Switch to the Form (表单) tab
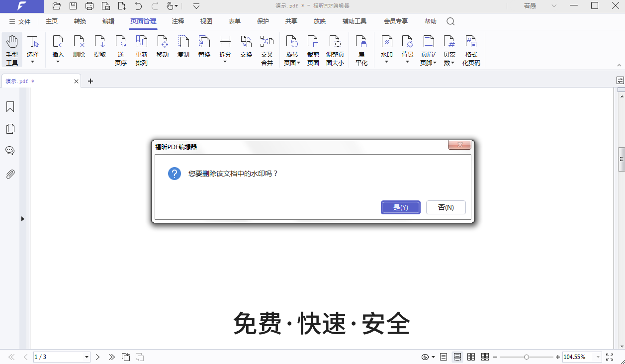The width and height of the screenshot is (625, 364). click(235, 21)
